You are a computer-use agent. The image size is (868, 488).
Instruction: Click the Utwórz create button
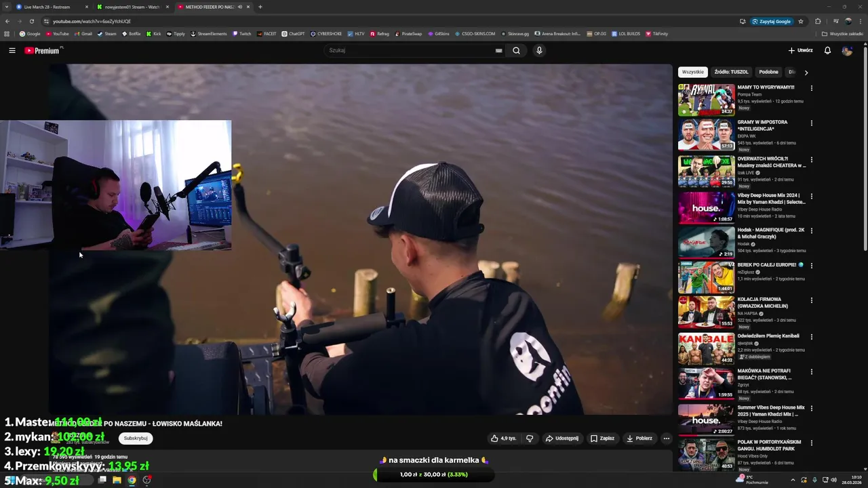pos(800,50)
